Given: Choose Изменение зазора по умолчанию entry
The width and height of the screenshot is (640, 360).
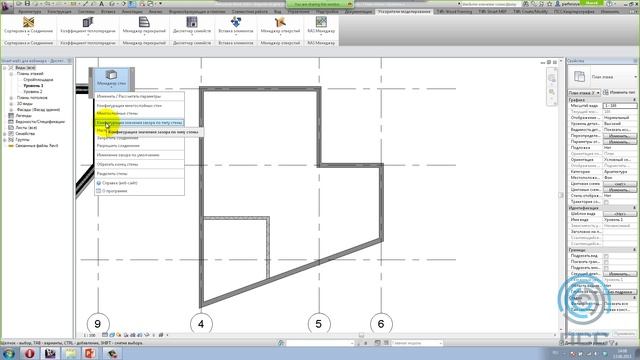Looking at the screenshot, I should click(139, 155).
